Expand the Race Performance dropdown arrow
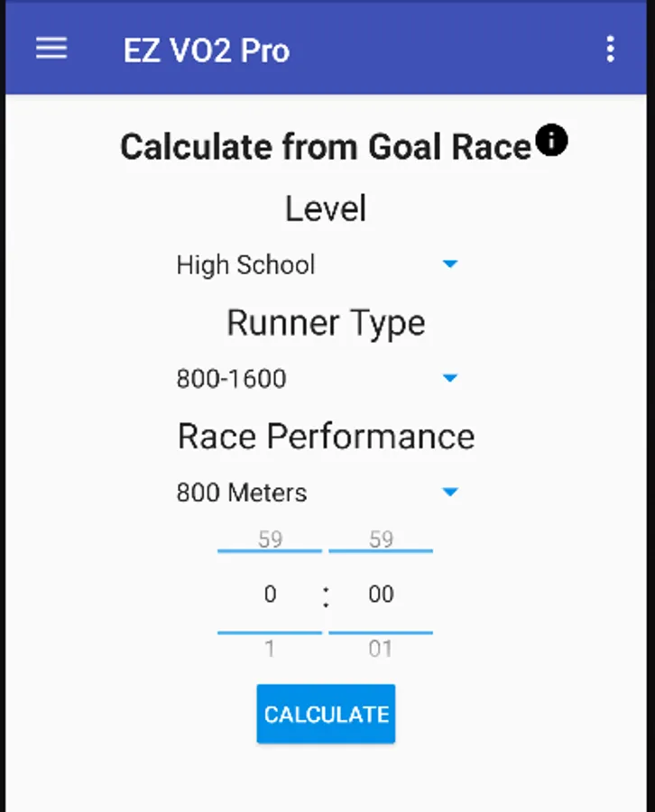This screenshot has width=655, height=812. pos(450,492)
